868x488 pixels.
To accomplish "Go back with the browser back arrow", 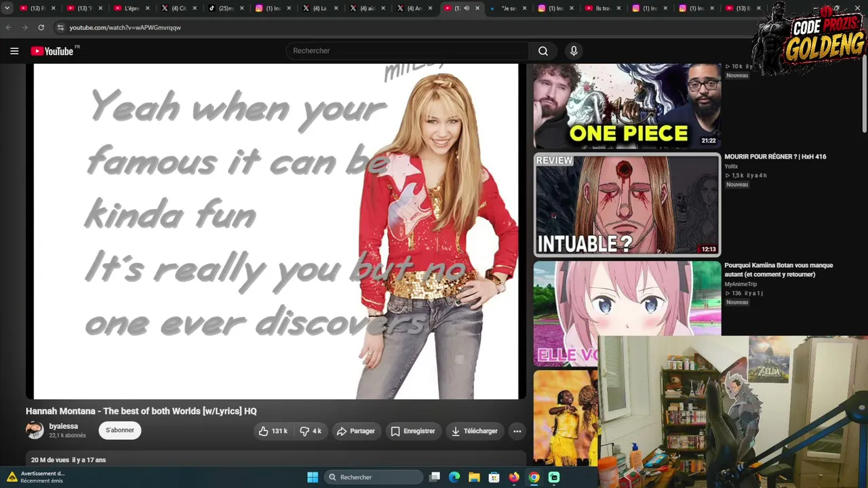I will 8,28.
